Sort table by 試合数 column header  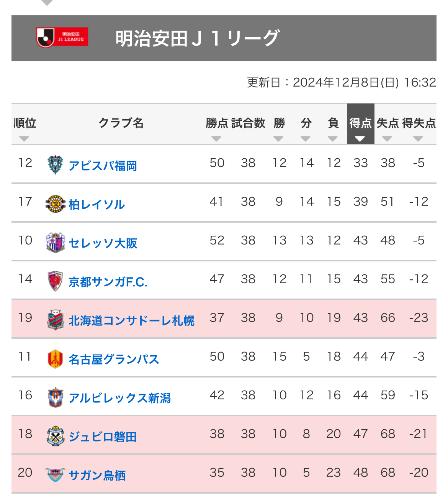click(248, 123)
